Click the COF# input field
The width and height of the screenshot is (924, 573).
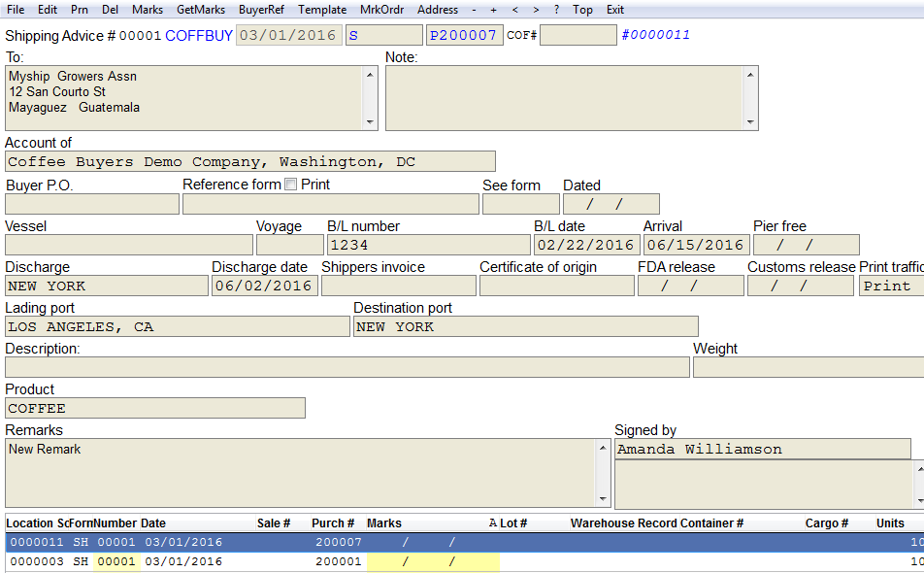point(578,35)
